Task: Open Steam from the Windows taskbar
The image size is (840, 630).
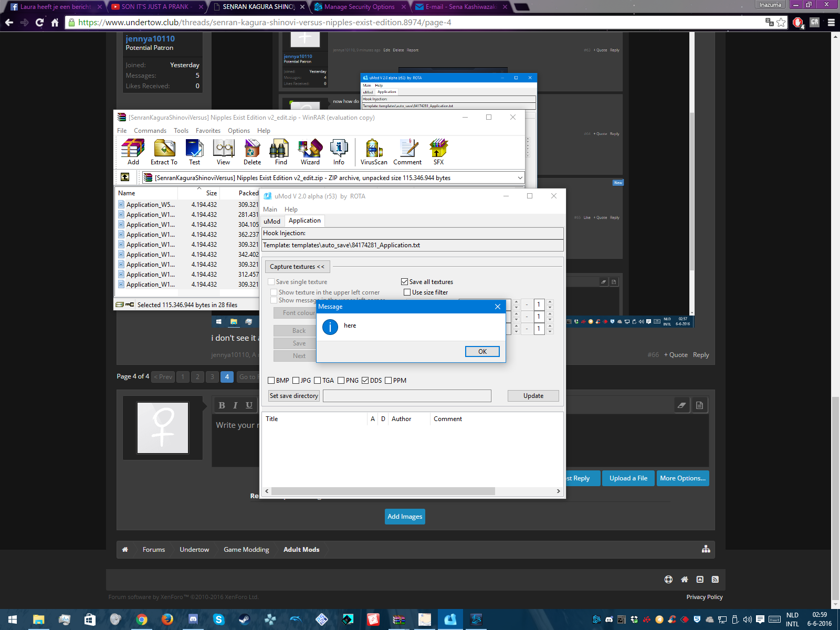Action: pos(244,619)
